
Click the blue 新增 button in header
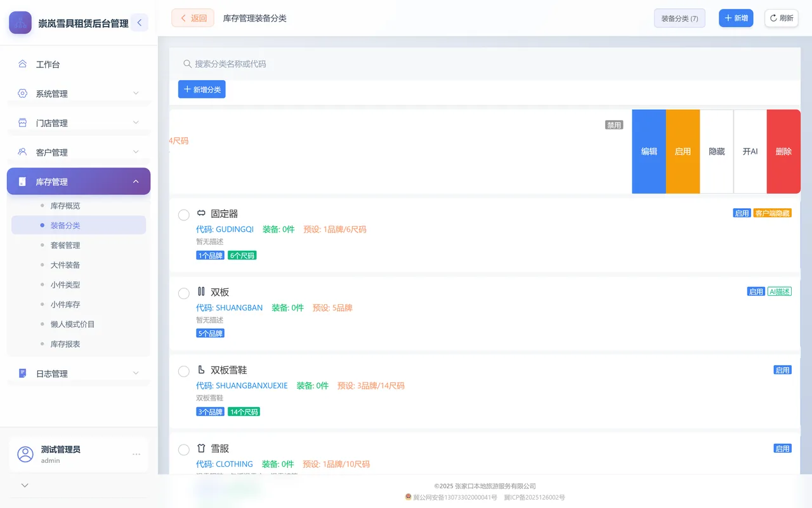click(x=736, y=18)
